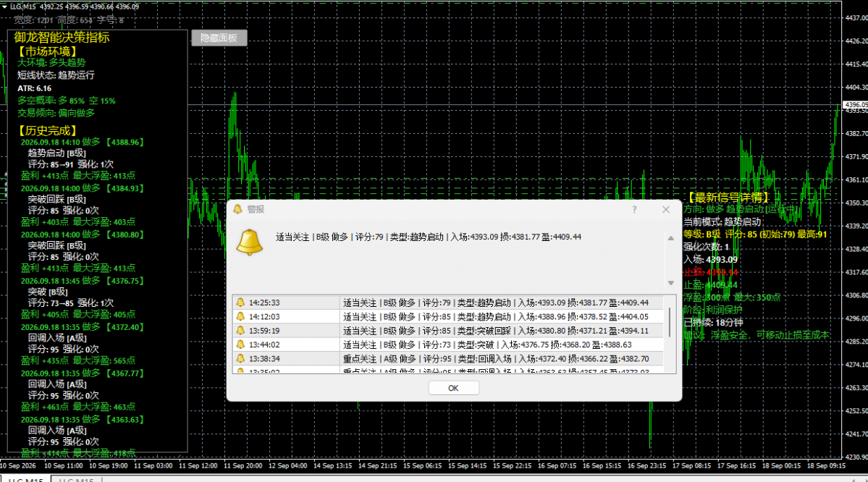Select alert message with 入场:4372.40 in list
Screen dimensions: 868x482
[495, 358]
